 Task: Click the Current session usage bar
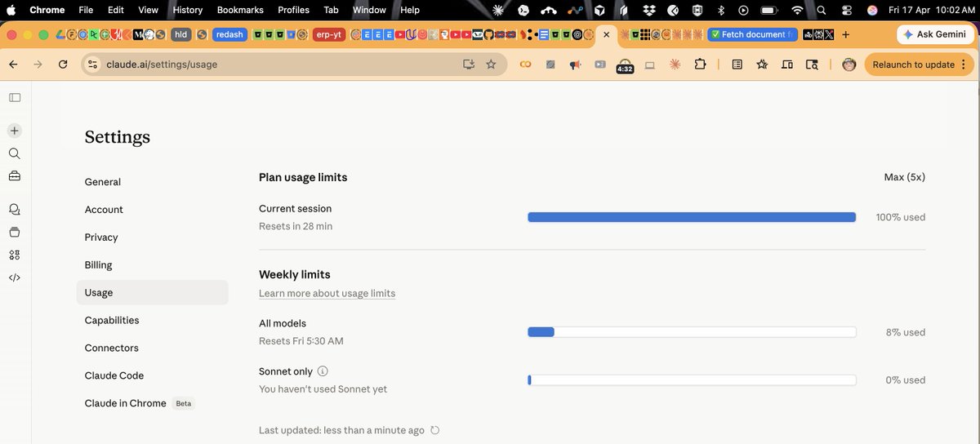tap(692, 217)
